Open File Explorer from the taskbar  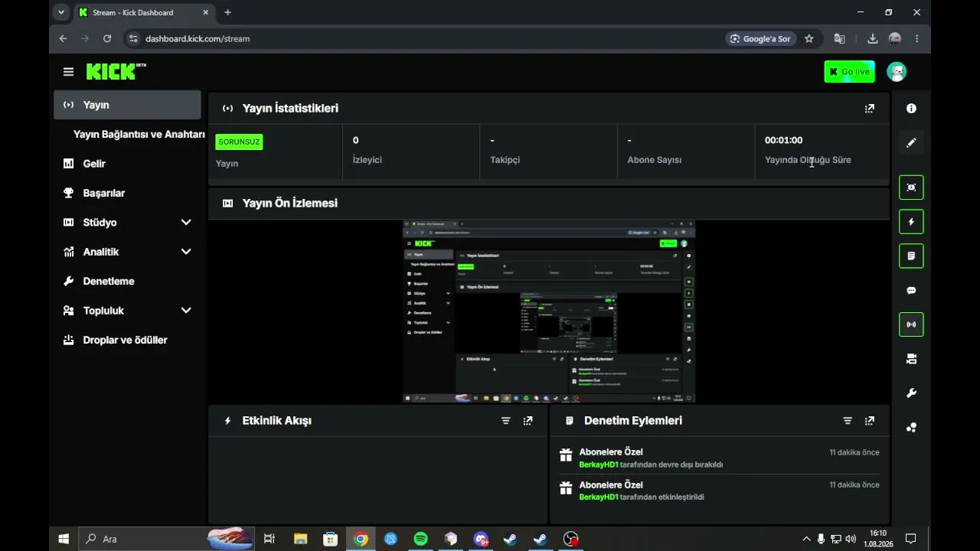click(300, 539)
